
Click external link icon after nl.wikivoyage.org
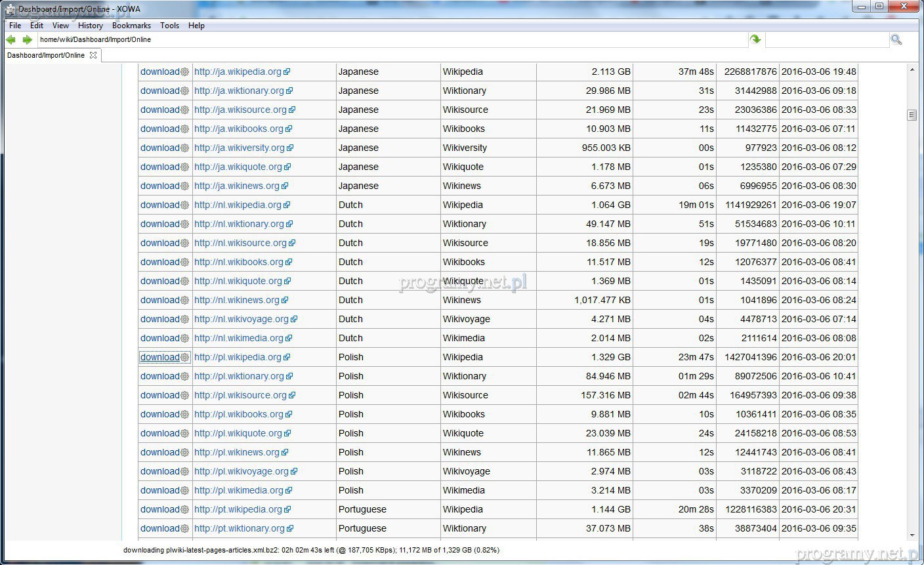pyautogui.click(x=294, y=320)
